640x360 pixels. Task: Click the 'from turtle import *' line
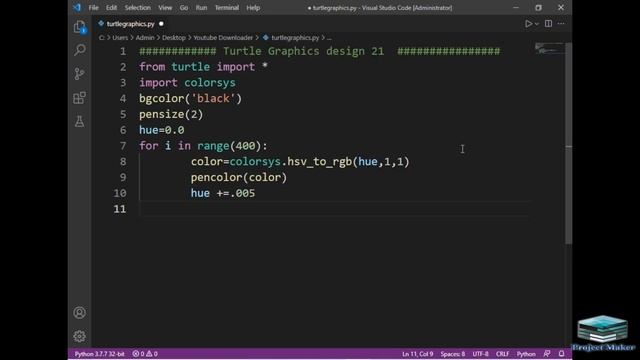pos(203,67)
